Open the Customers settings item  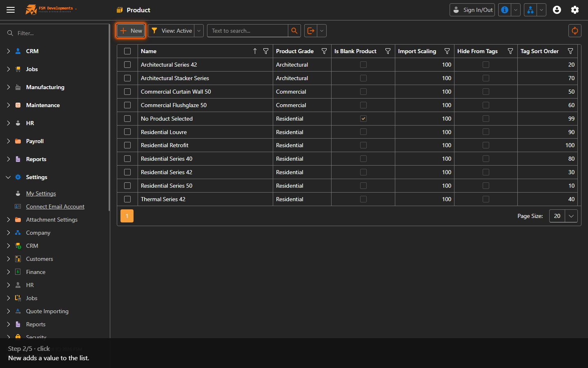click(40, 259)
